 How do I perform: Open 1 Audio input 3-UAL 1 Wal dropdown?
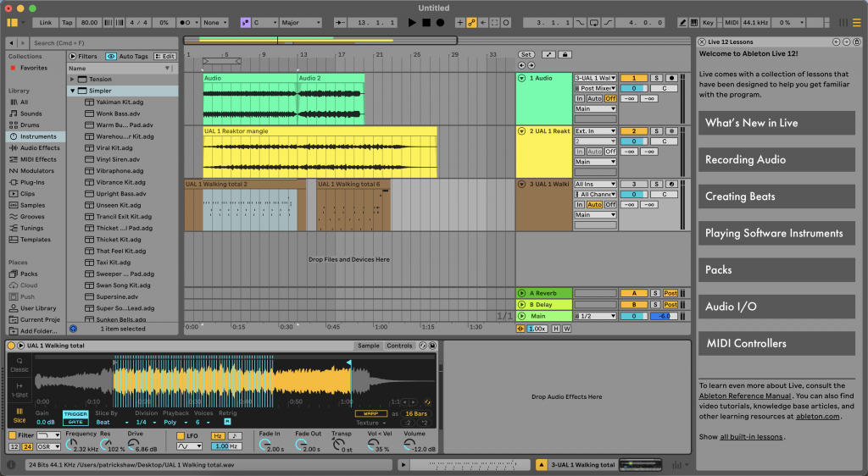pos(596,78)
